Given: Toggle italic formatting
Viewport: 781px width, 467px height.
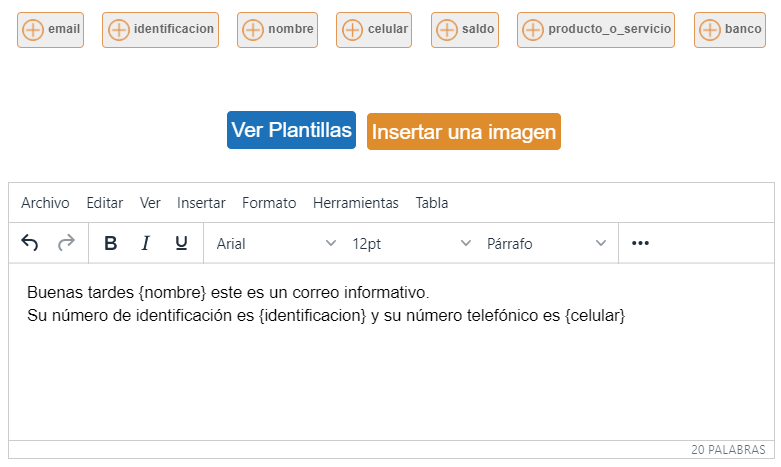Looking at the screenshot, I should click(x=145, y=243).
